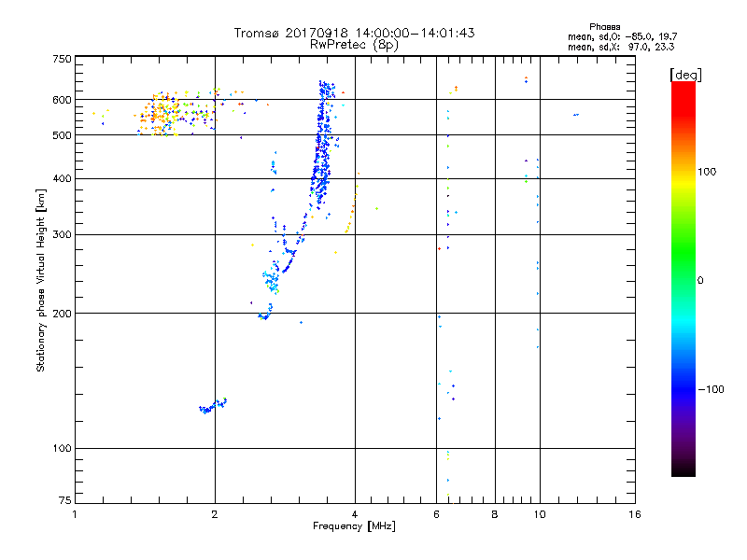
Task: Click the colorbar label '-100'
Action: point(711,389)
